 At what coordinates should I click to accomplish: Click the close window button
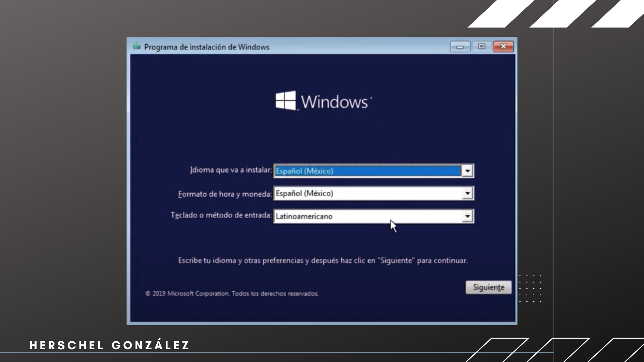click(503, 46)
